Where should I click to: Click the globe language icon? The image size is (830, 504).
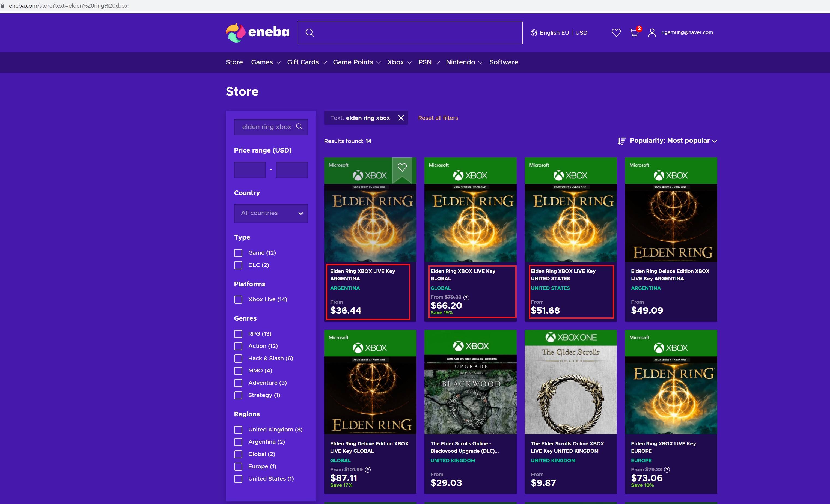tap(534, 33)
